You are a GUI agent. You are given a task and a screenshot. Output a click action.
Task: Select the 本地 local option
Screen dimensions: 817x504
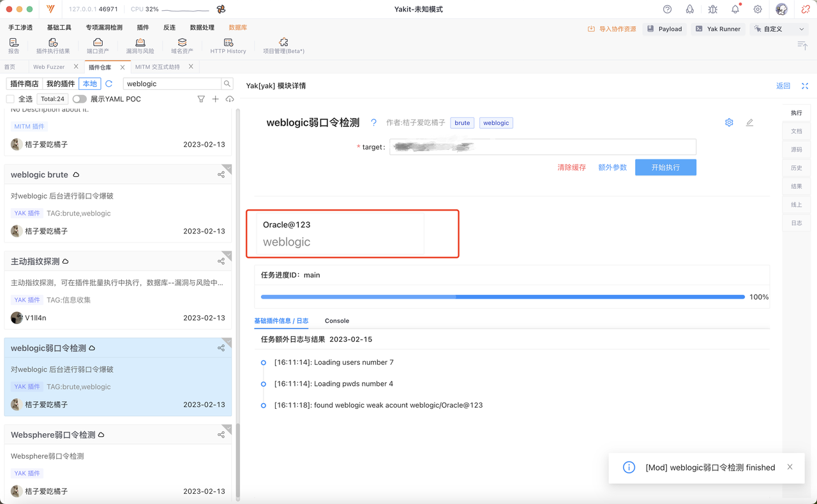[x=90, y=84]
